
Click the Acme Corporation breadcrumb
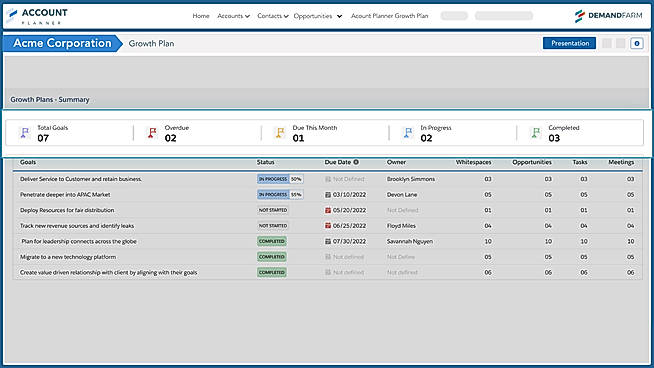pos(62,43)
